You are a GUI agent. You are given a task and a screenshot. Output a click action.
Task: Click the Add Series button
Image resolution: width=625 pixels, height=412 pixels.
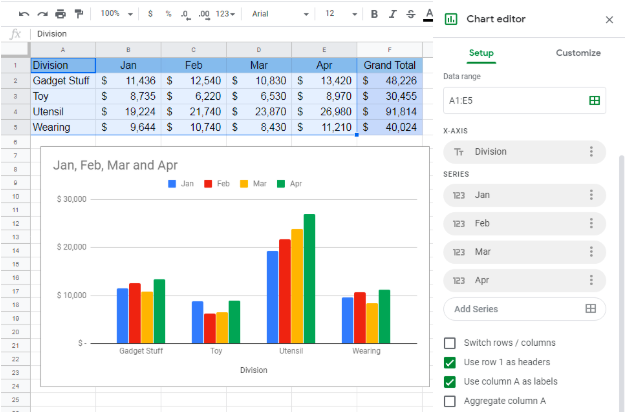[525, 309]
